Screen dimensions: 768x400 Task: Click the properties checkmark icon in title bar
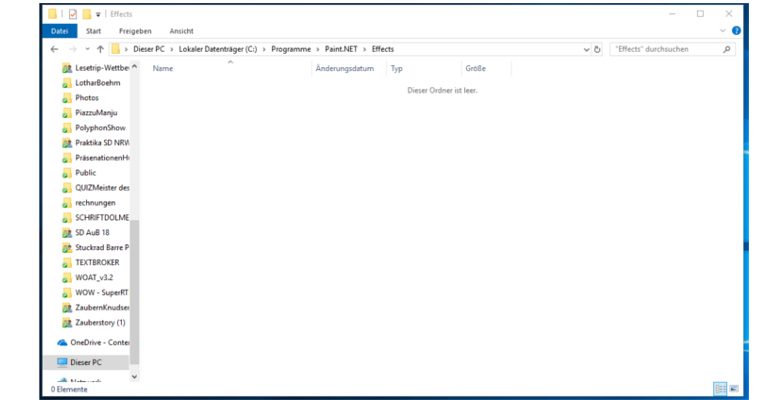pos(69,14)
